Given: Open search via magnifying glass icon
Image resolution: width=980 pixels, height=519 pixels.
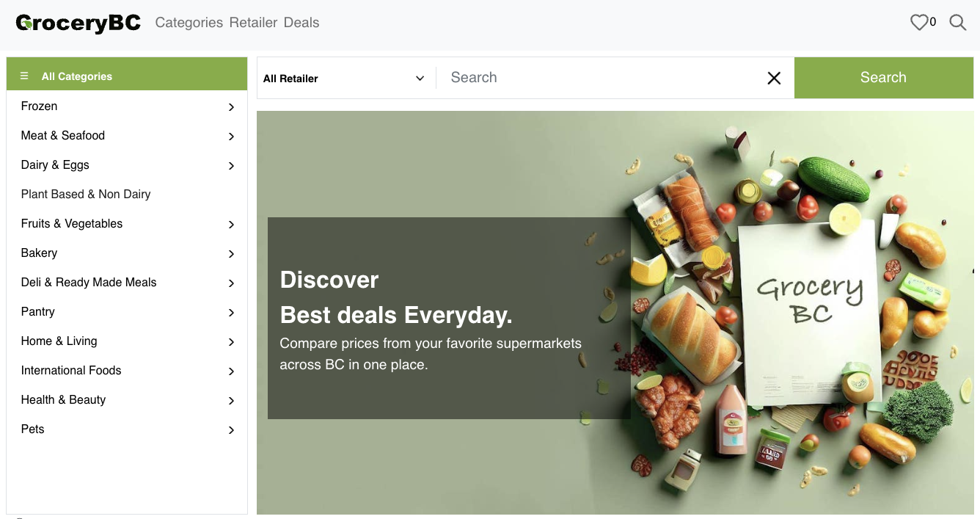Looking at the screenshot, I should [957, 23].
